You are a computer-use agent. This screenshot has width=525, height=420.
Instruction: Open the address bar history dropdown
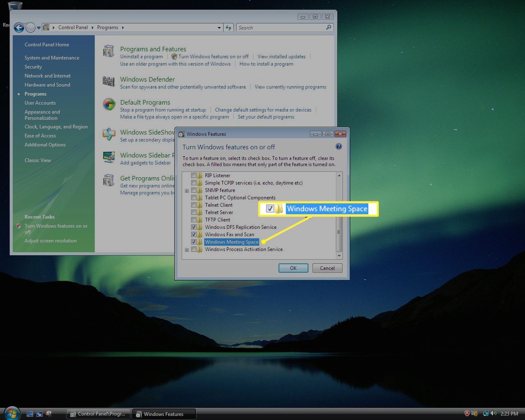click(219, 28)
